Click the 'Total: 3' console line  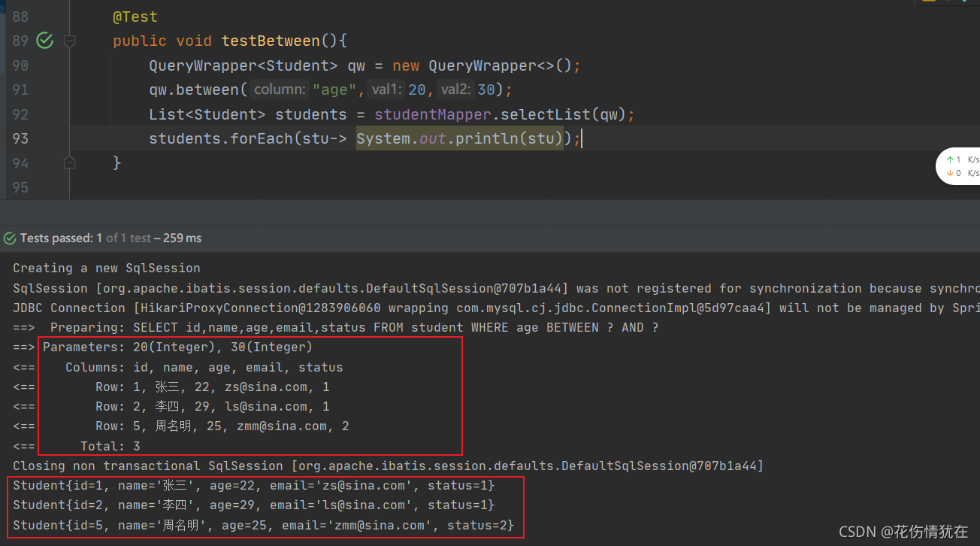77,447
